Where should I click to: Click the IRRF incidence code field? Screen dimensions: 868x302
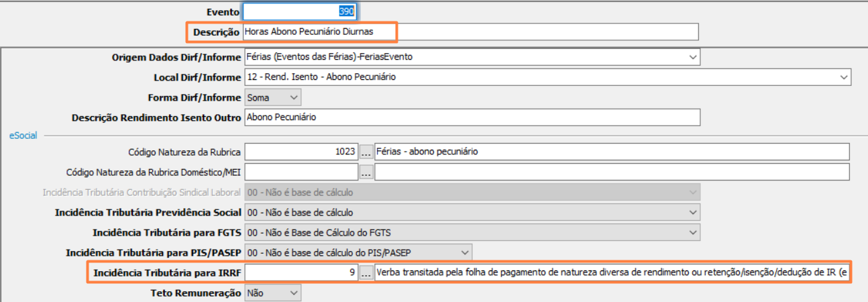click(x=301, y=272)
